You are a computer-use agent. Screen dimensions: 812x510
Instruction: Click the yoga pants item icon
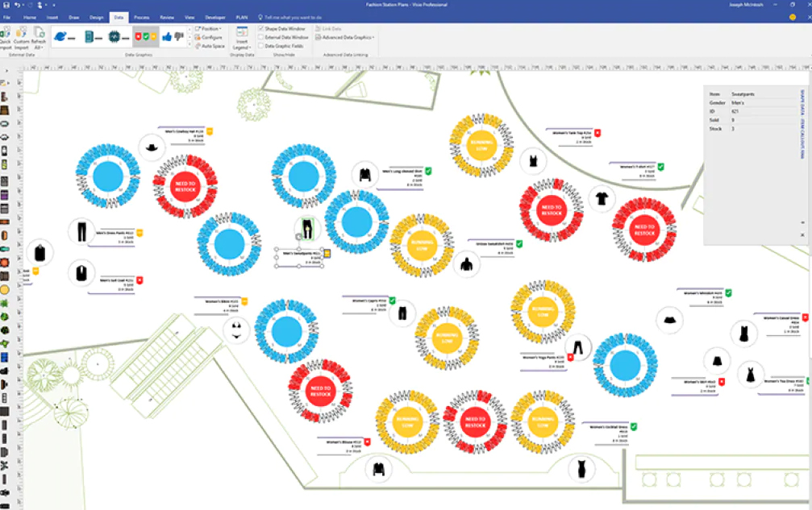coord(578,347)
